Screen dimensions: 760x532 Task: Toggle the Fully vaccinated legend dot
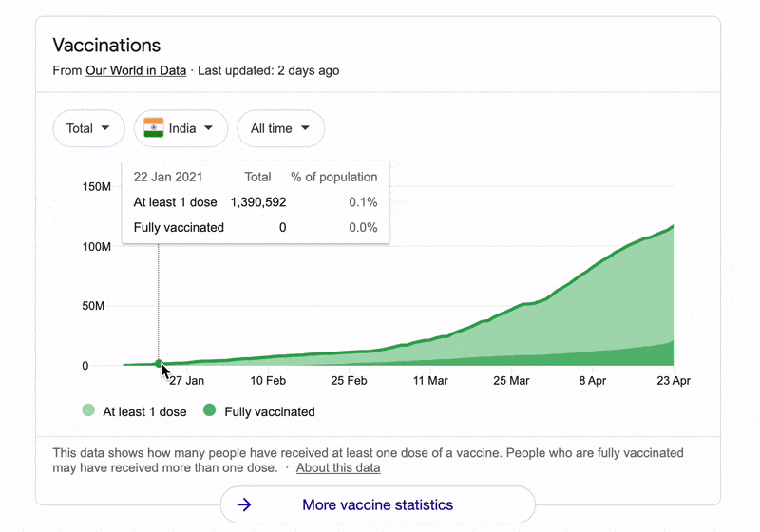pyautogui.click(x=210, y=411)
